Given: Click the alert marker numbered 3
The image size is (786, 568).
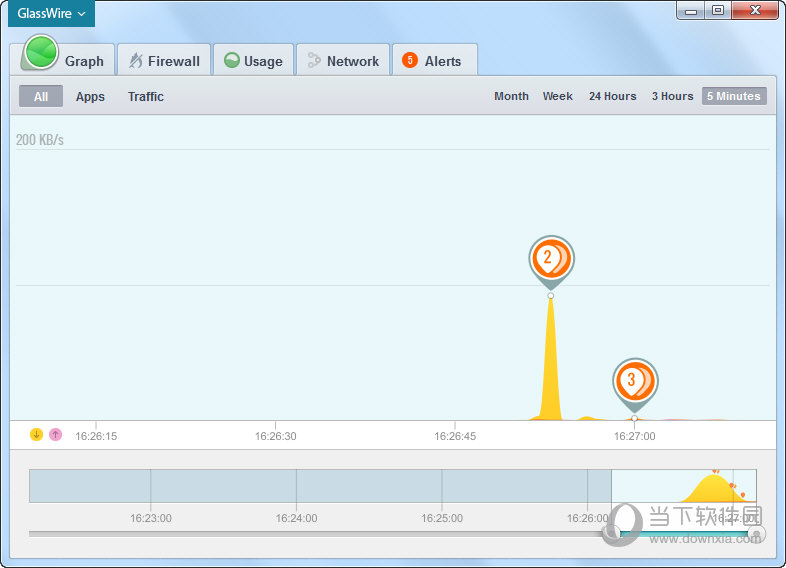Looking at the screenshot, I should click(x=635, y=381).
